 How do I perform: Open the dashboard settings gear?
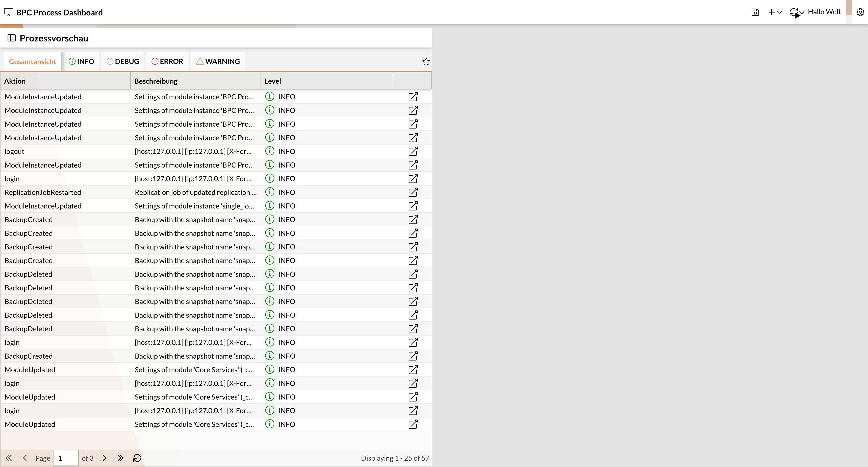(860, 12)
